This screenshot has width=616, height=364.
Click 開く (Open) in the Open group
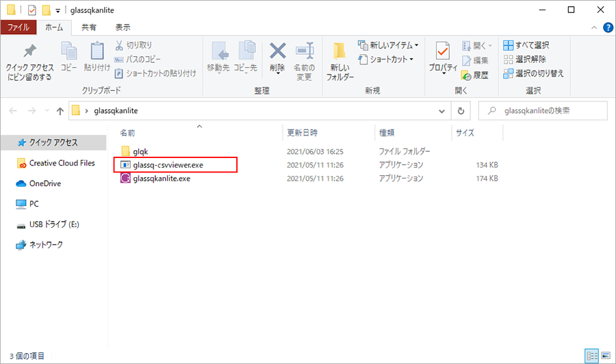click(477, 46)
